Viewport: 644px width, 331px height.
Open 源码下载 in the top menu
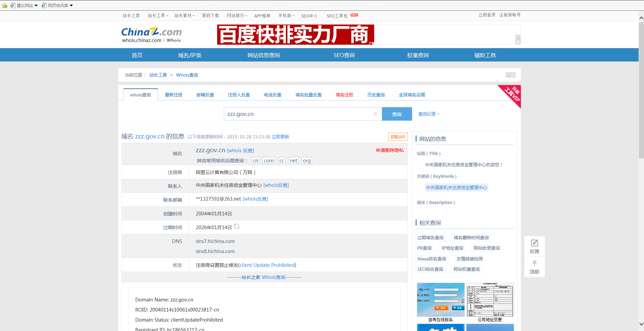210,15
